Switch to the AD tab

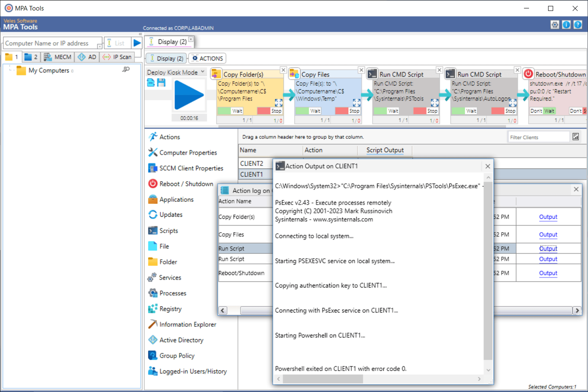click(x=87, y=57)
